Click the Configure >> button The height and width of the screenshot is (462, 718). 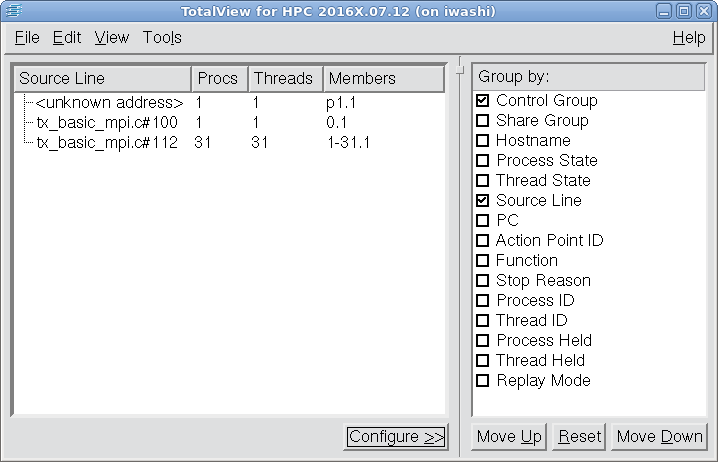point(396,437)
